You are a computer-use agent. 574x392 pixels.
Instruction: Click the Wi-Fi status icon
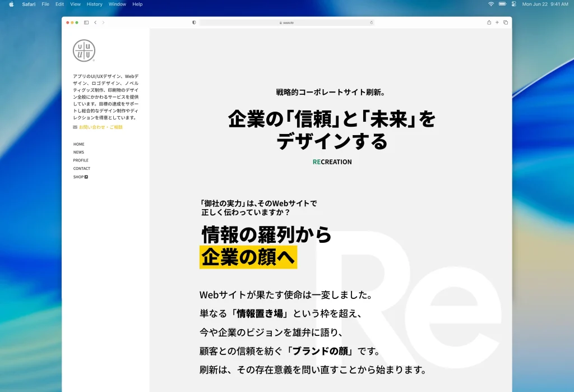click(491, 4)
